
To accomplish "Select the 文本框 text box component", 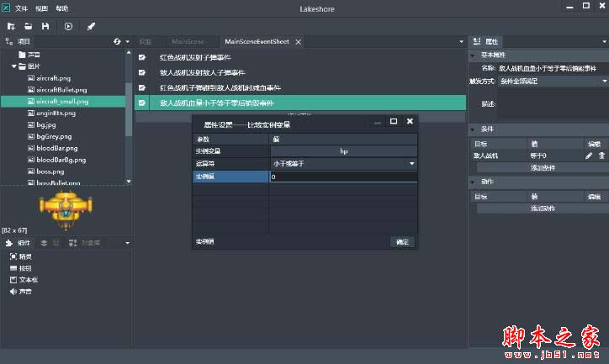I will tap(24, 280).
